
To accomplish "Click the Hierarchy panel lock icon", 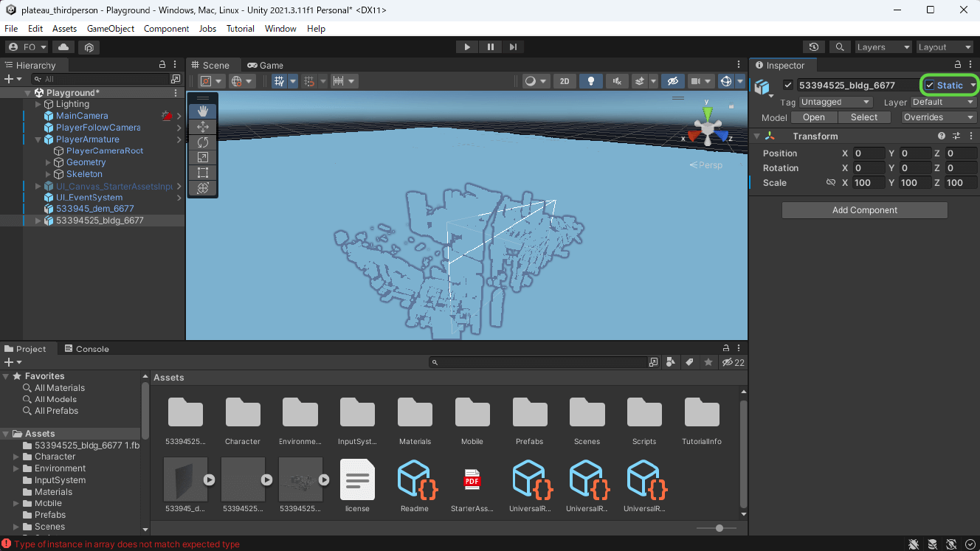I will pyautogui.click(x=162, y=65).
